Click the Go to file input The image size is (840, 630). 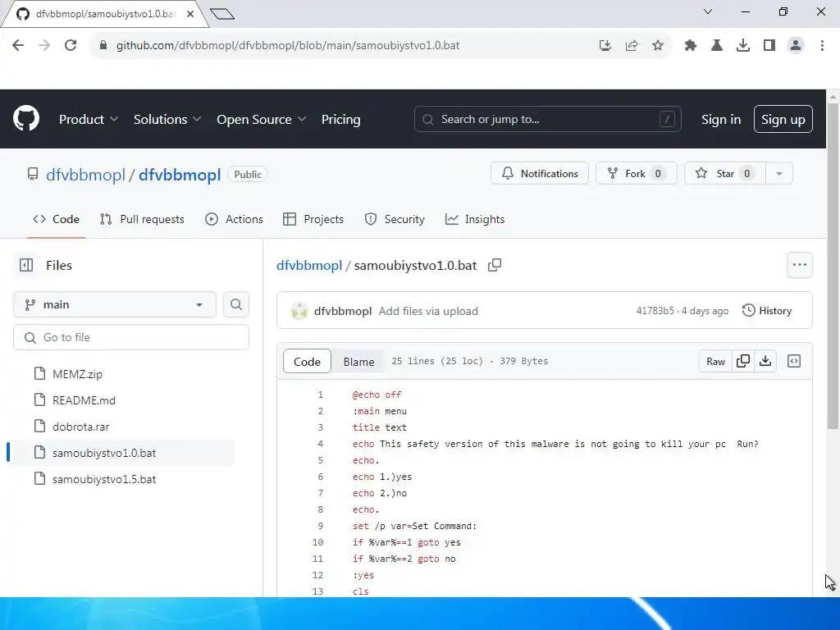coord(131,337)
